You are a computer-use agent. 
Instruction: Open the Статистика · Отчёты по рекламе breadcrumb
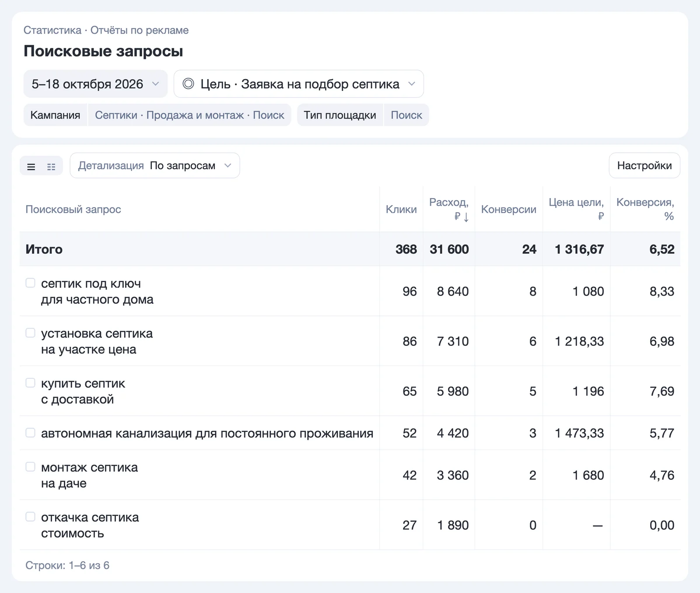click(x=106, y=30)
